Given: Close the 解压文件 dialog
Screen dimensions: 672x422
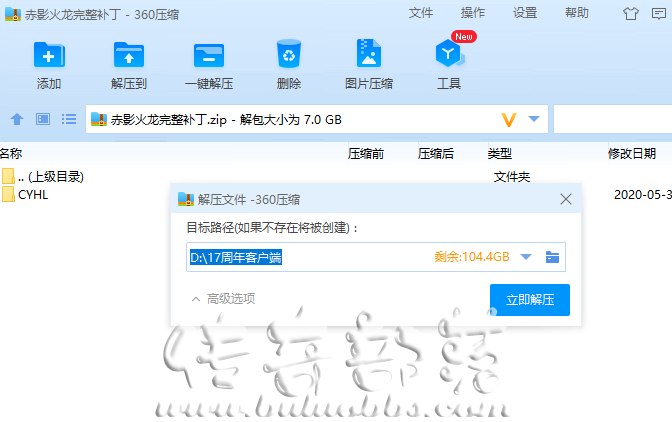Looking at the screenshot, I should [x=566, y=199].
